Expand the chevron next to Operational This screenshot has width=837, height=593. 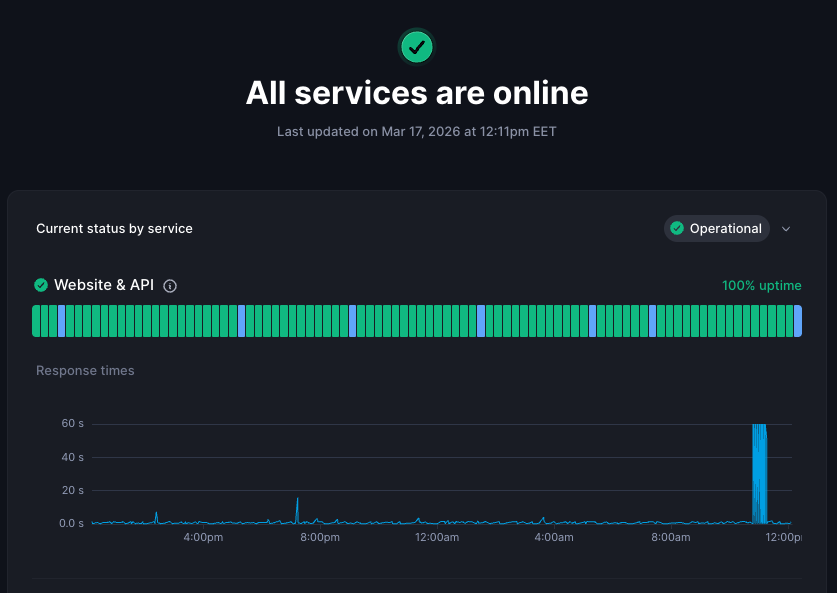(x=786, y=229)
